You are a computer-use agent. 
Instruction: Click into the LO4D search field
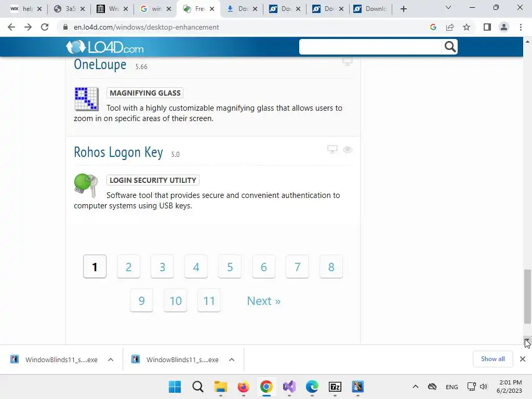click(x=370, y=47)
